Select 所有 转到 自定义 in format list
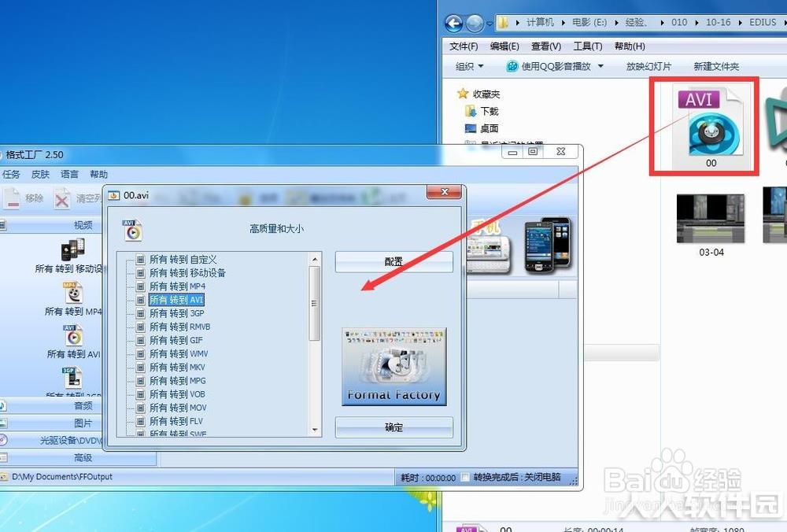This screenshot has height=532, width=787. coord(183,260)
